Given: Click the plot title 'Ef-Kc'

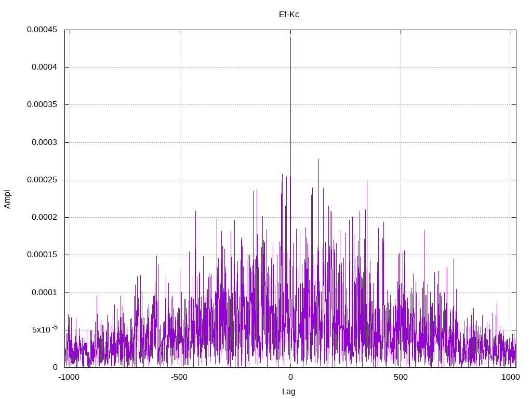Looking at the screenshot, I should pyautogui.click(x=289, y=14).
